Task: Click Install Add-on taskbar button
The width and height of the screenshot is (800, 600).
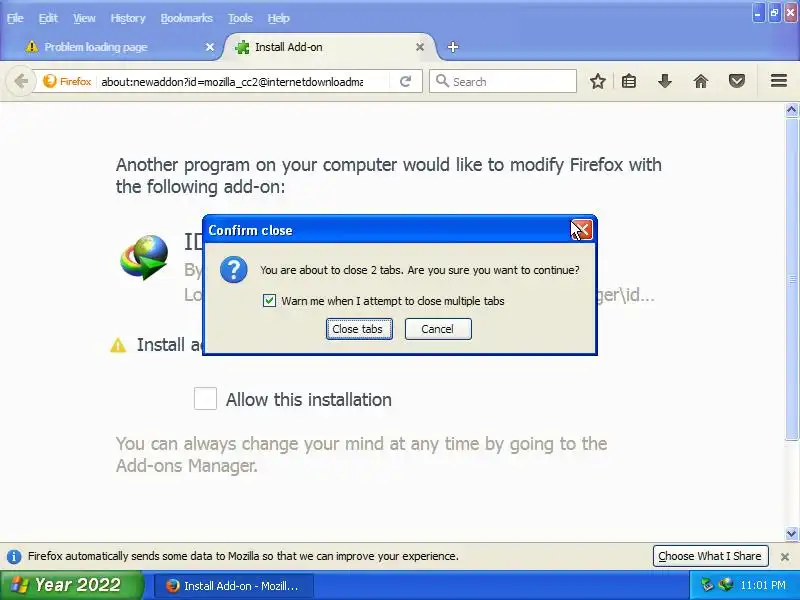Action: 234,586
